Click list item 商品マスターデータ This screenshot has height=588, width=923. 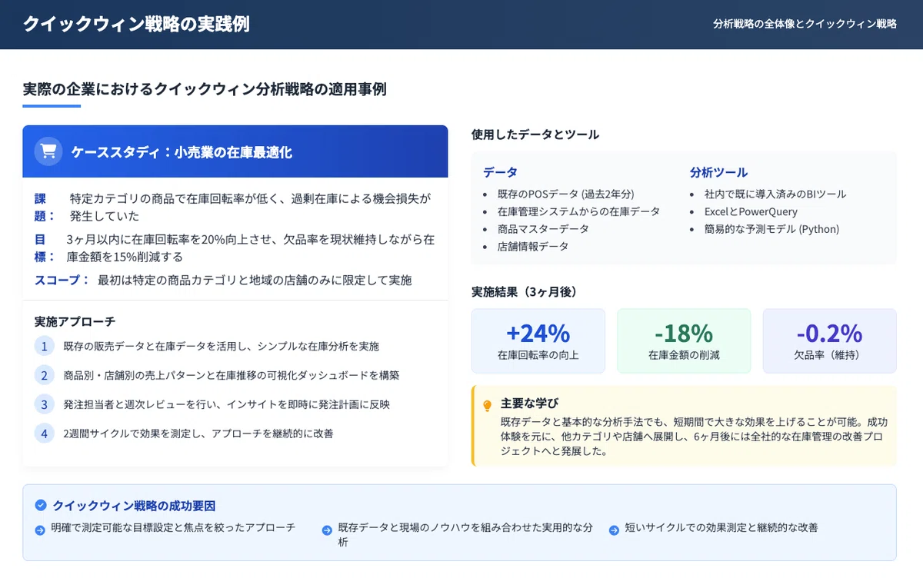(543, 229)
